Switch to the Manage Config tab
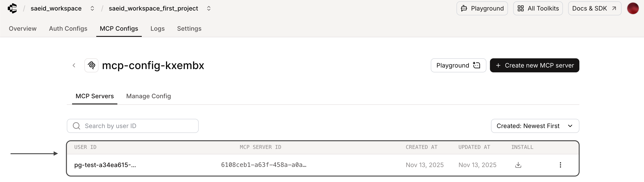 click(149, 96)
